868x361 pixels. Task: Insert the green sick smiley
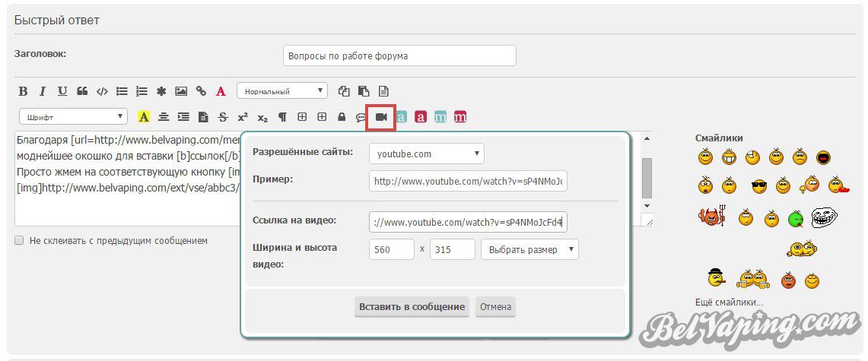796,219
